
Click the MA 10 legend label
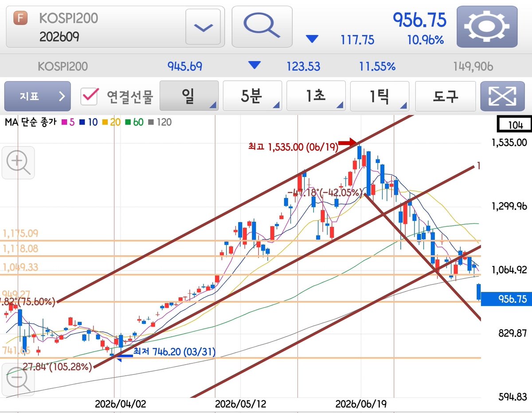(89, 122)
